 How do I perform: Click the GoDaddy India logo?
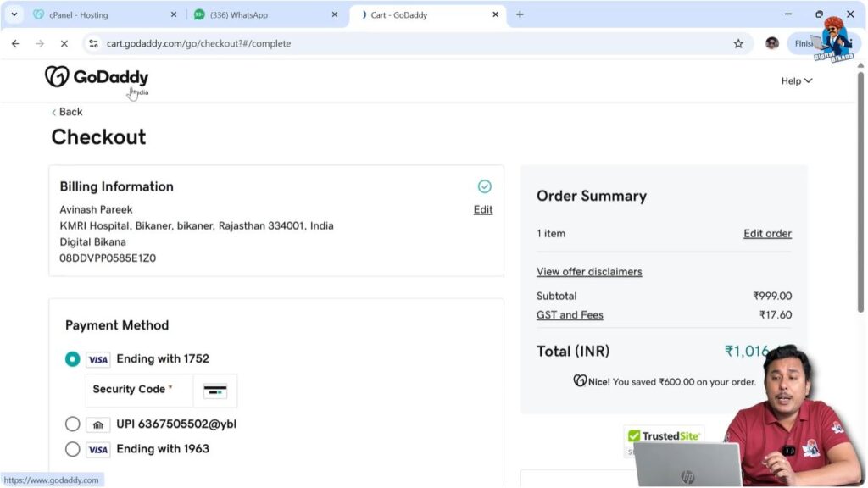[x=96, y=79]
